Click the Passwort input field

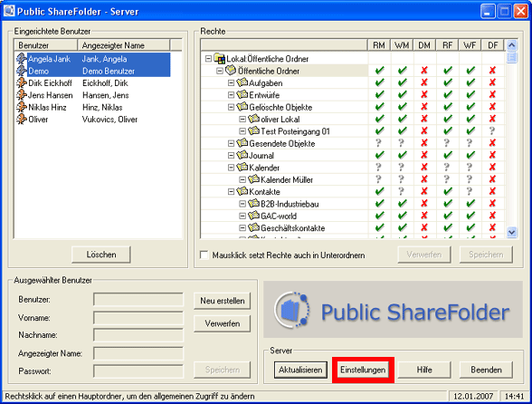point(138,371)
